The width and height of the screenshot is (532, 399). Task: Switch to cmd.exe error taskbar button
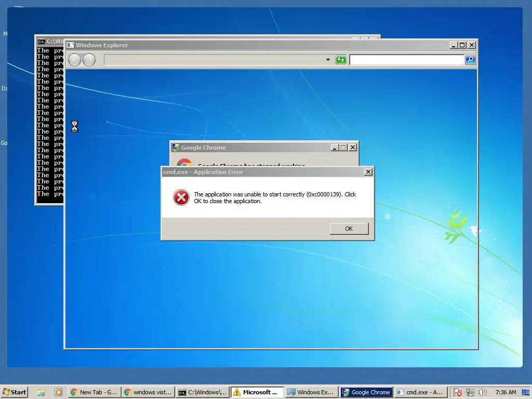tap(420, 392)
